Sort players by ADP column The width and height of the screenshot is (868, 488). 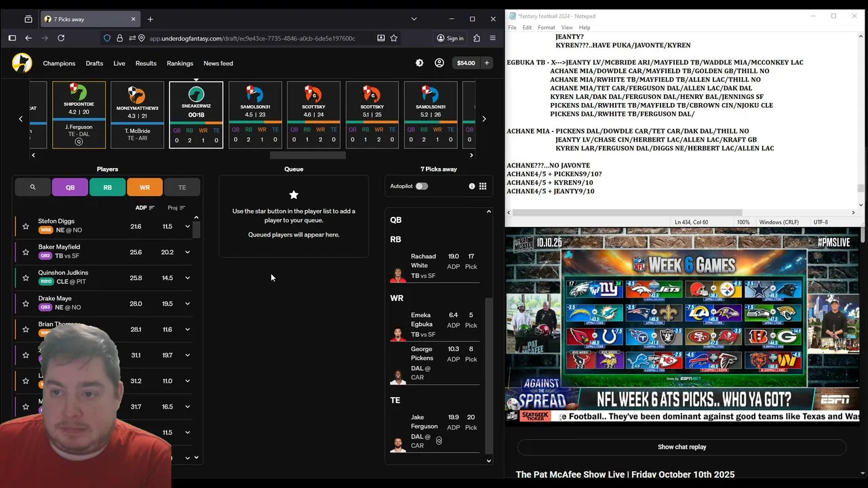(x=145, y=208)
